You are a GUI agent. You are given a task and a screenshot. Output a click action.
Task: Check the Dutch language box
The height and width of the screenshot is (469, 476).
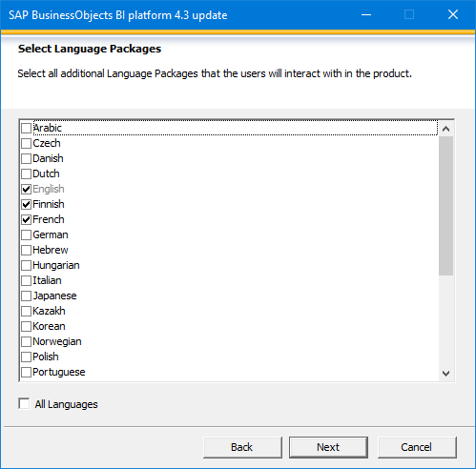[26, 173]
